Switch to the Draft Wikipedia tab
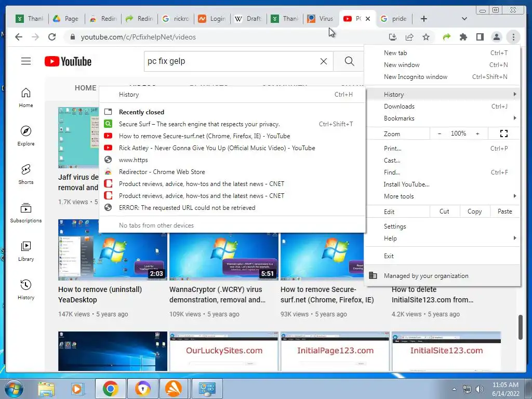532x399 pixels. [x=249, y=19]
